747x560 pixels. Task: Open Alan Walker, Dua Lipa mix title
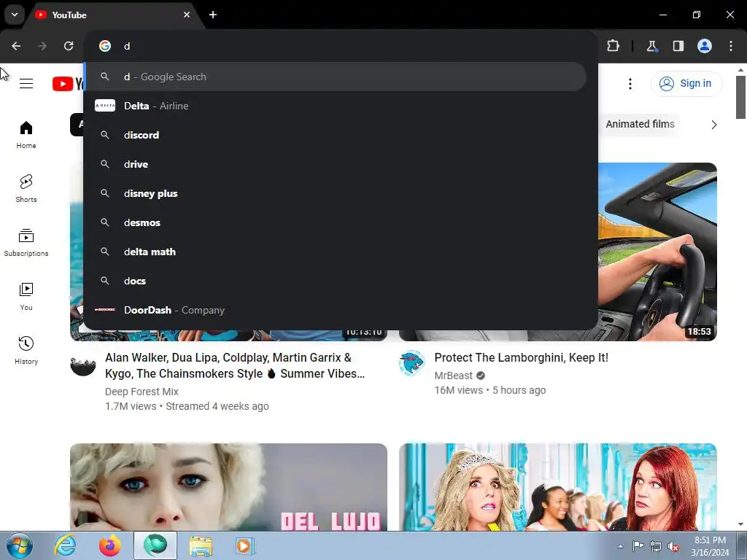(235, 366)
